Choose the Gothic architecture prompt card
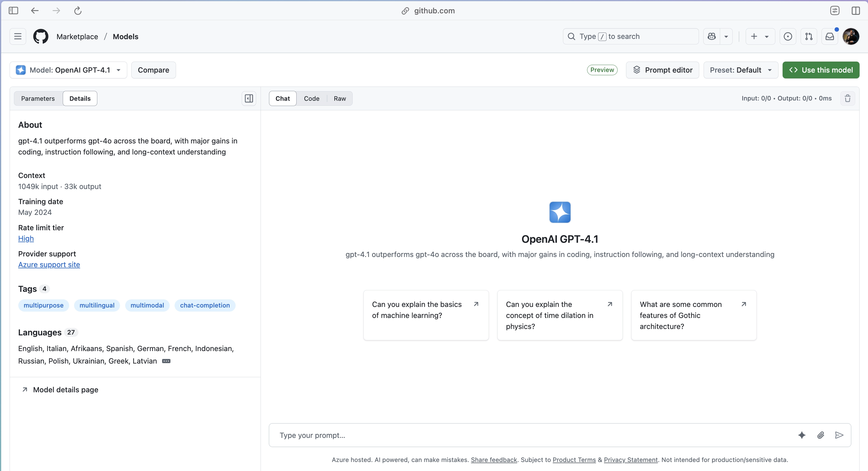 click(x=694, y=315)
